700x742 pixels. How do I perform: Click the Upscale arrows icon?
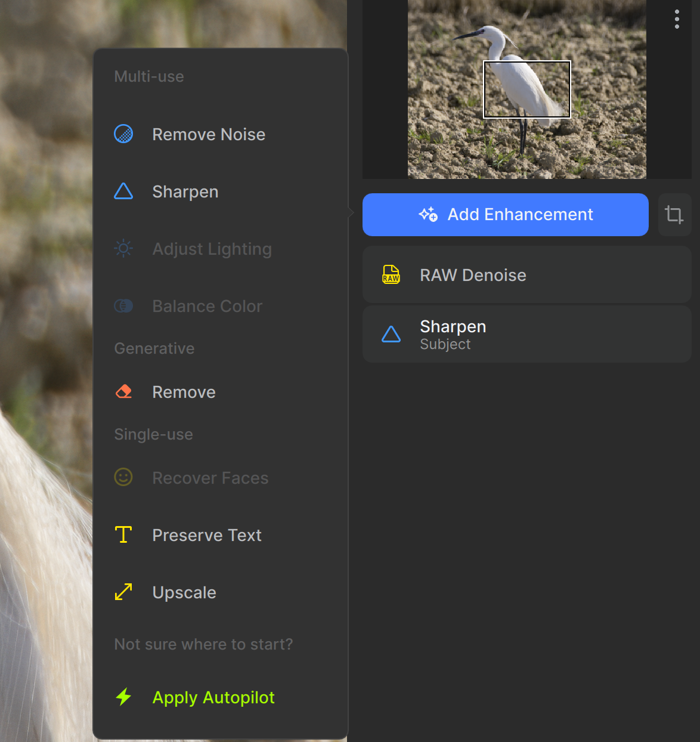click(x=123, y=592)
